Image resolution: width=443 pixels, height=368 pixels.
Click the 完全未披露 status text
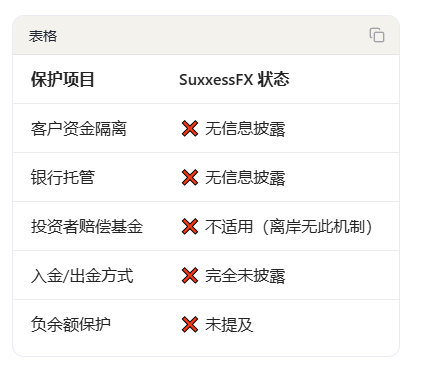245,276
